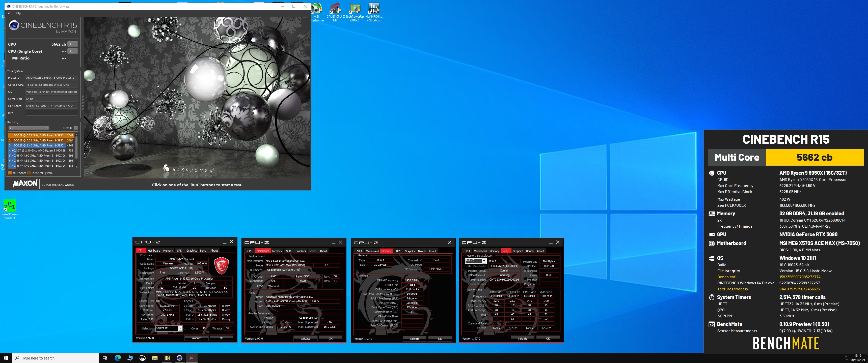The image size is (868, 363).
Task: Launch Microsoft Edge from the taskbar
Action: pyautogui.click(x=118, y=358)
